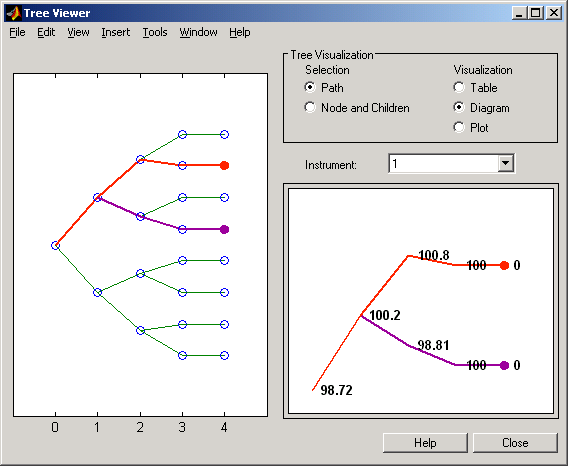
Task: Open the Insert menu
Action: [116, 32]
